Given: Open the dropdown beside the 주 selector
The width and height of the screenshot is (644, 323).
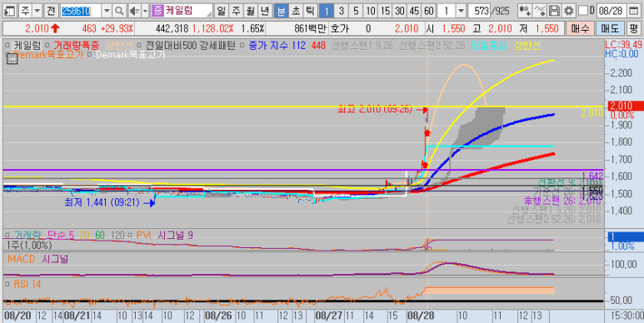Looking at the screenshot, I should 37,11.
